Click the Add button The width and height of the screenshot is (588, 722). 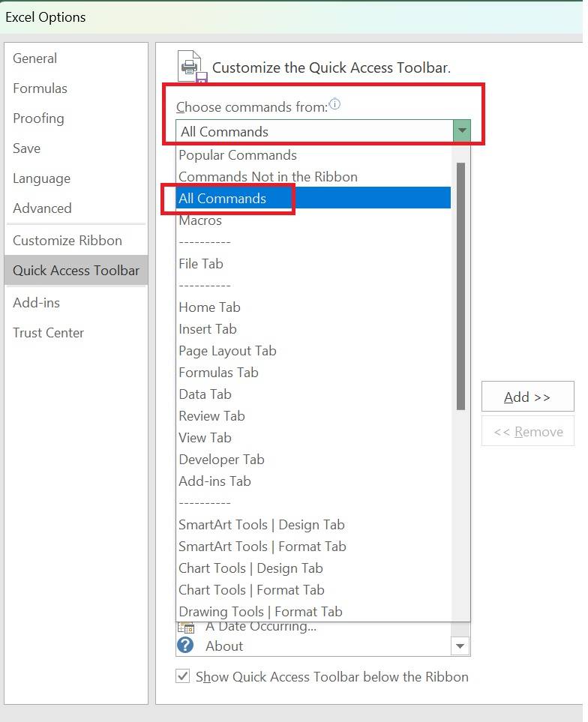pyautogui.click(x=526, y=396)
